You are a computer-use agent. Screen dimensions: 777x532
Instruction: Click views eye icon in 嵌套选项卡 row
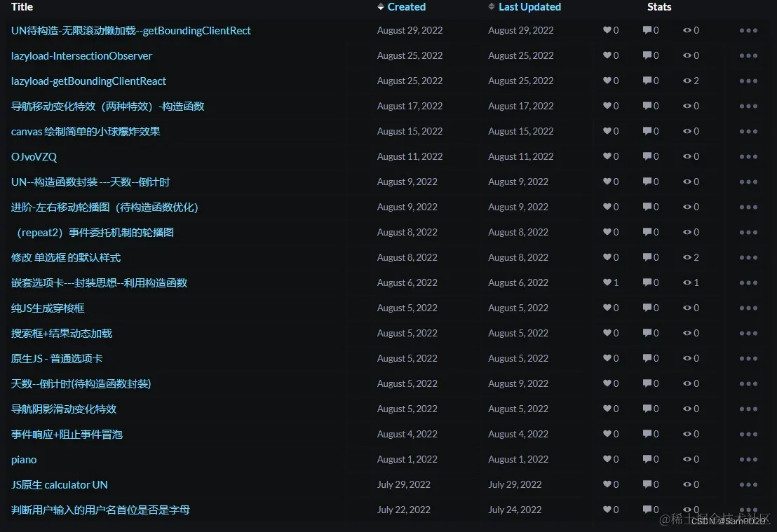tap(687, 282)
